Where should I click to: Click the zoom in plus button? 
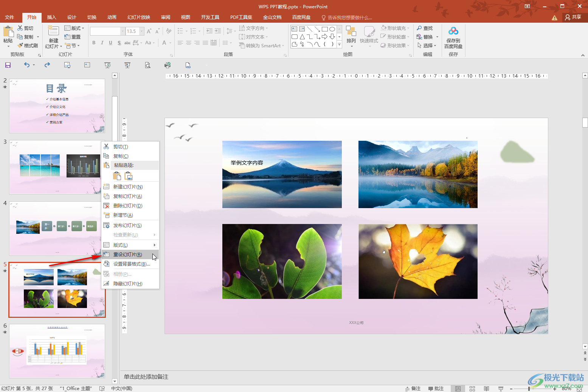coord(555,389)
